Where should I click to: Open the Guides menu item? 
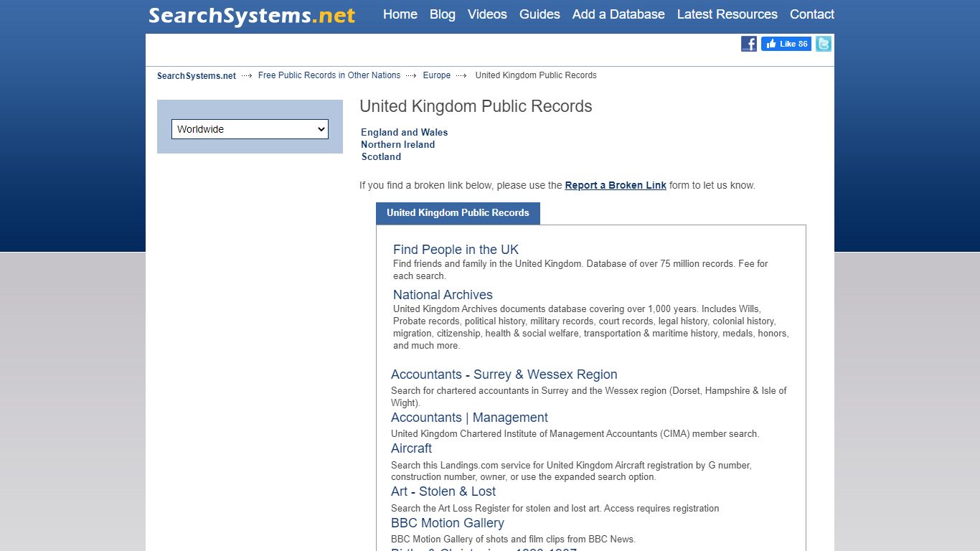[x=540, y=14]
